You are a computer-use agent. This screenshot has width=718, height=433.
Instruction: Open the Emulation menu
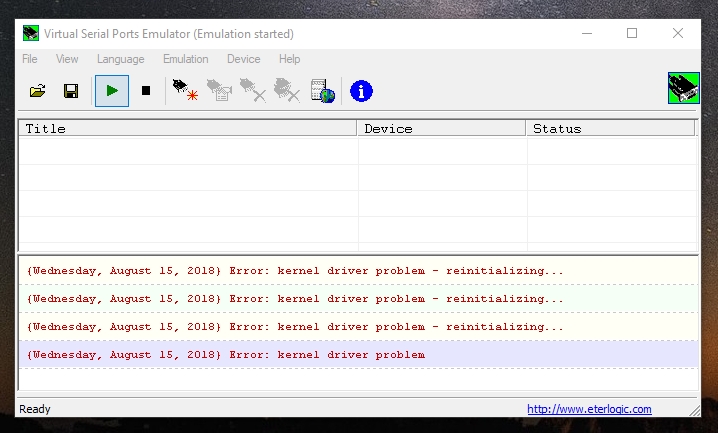[185, 59]
